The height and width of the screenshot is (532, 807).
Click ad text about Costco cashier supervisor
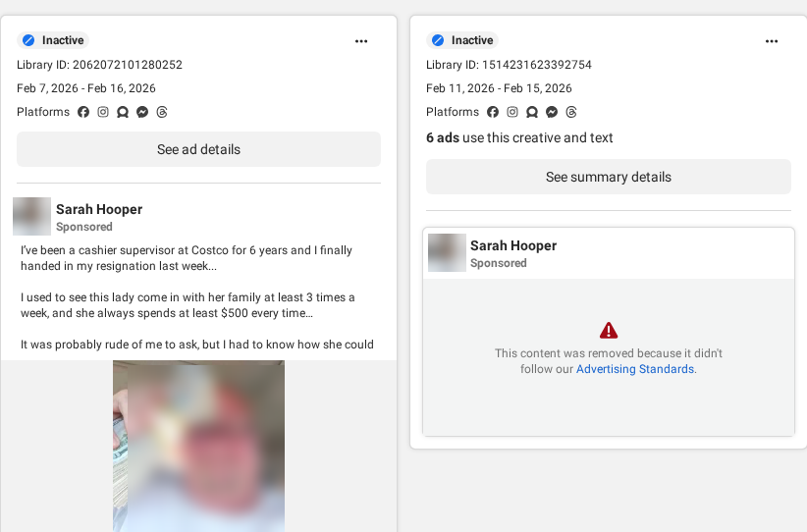[x=187, y=258]
